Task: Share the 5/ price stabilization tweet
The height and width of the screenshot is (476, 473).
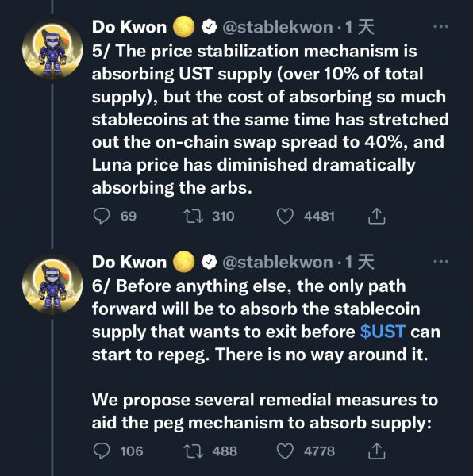Action: click(x=376, y=216)
